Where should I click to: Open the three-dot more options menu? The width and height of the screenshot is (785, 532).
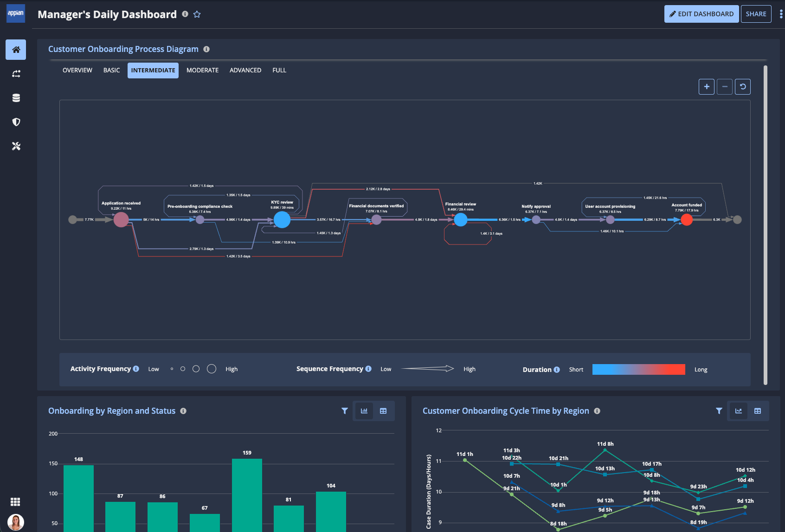(x=781, y=14)
